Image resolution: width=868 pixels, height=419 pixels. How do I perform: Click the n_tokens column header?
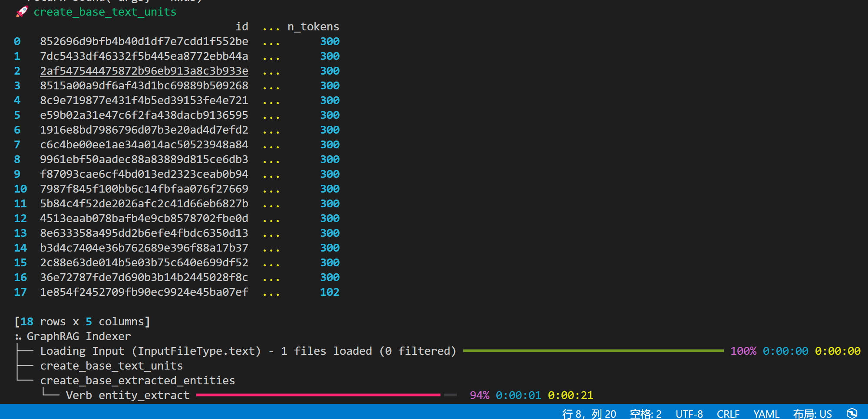313,26
